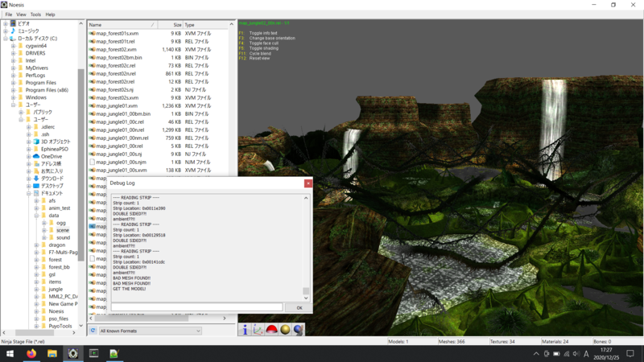Sort file list by Type column
Screen dimensions: 644x362
tap(205, 25)
